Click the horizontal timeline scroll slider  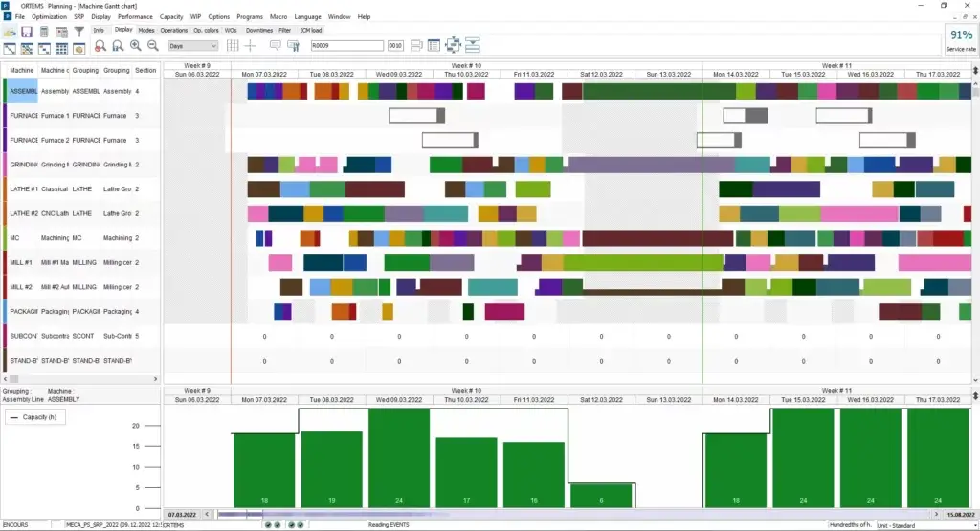[239, 514]
